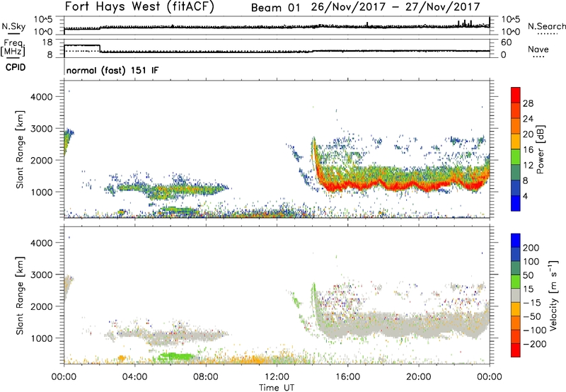Click the '2000' range label of the velocity panel
Image resolution: width=566 pixels, height=392 pixels.
tap(42, 306)
